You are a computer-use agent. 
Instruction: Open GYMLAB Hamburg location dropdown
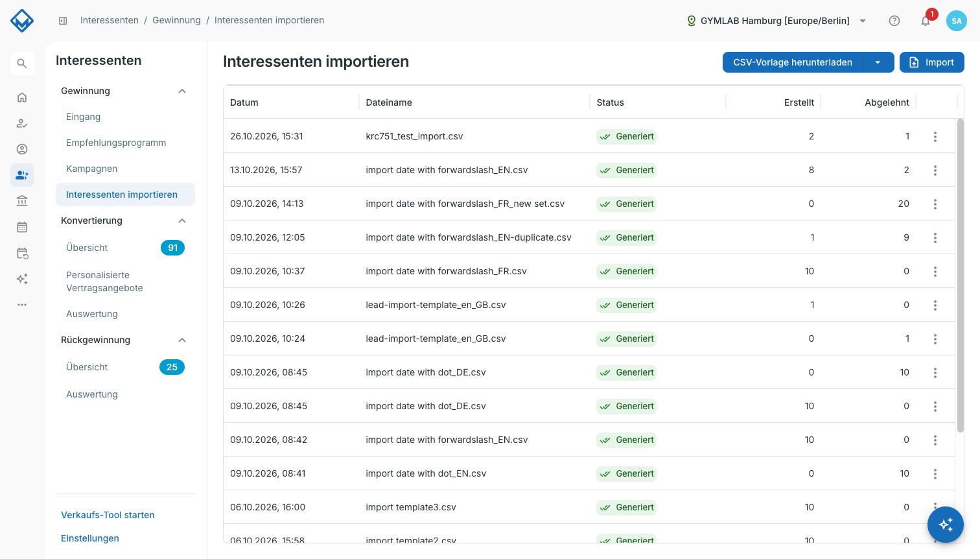click(776, 21)
